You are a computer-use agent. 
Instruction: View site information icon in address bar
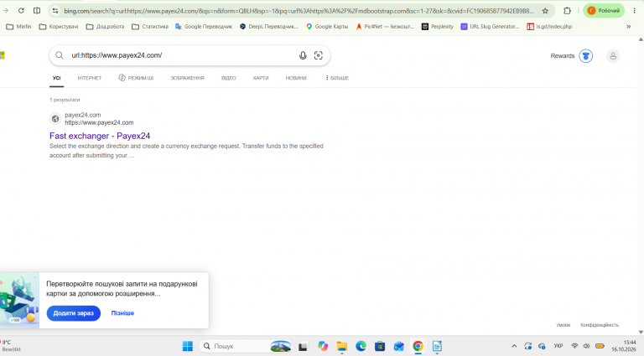pyautogui.click(x=55, y=11)
